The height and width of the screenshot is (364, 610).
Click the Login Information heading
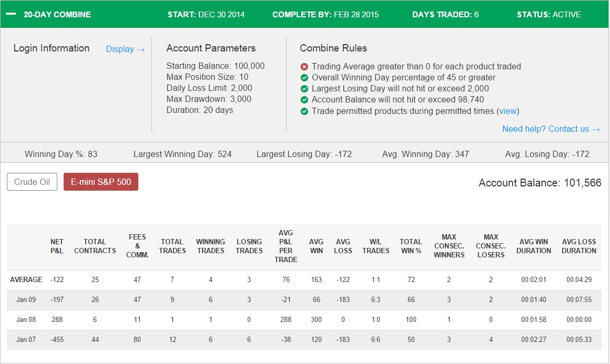(x=52, y=48)
